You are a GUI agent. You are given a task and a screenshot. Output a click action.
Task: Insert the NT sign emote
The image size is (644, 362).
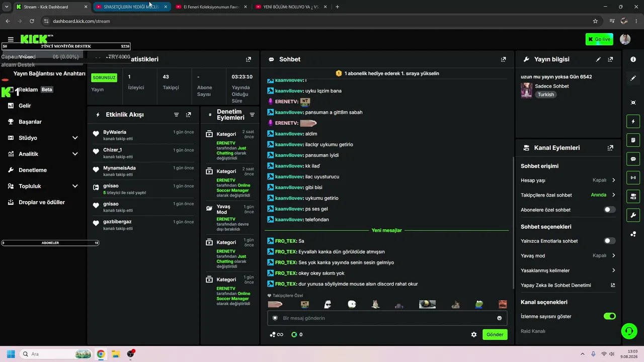[304, 304]
